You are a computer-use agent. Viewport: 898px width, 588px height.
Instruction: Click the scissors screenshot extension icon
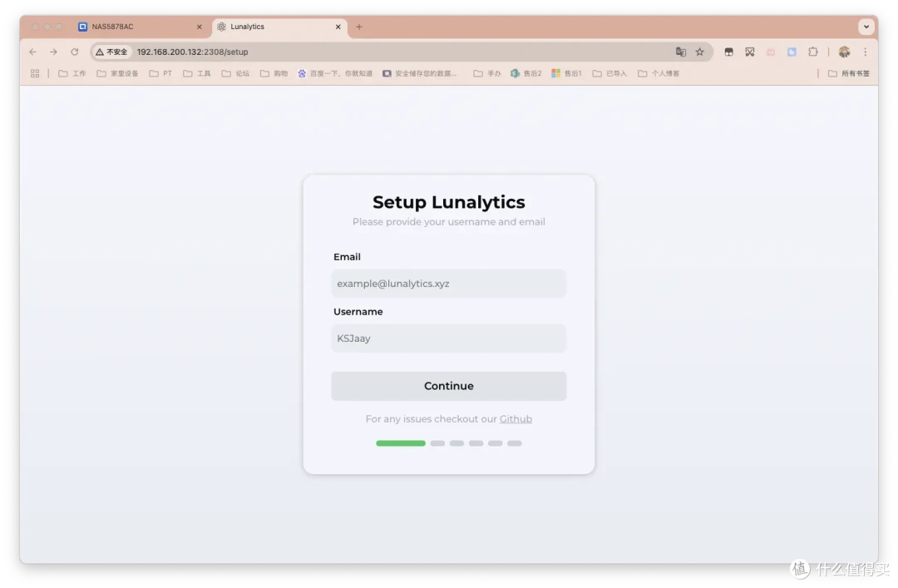coord(750,52)
